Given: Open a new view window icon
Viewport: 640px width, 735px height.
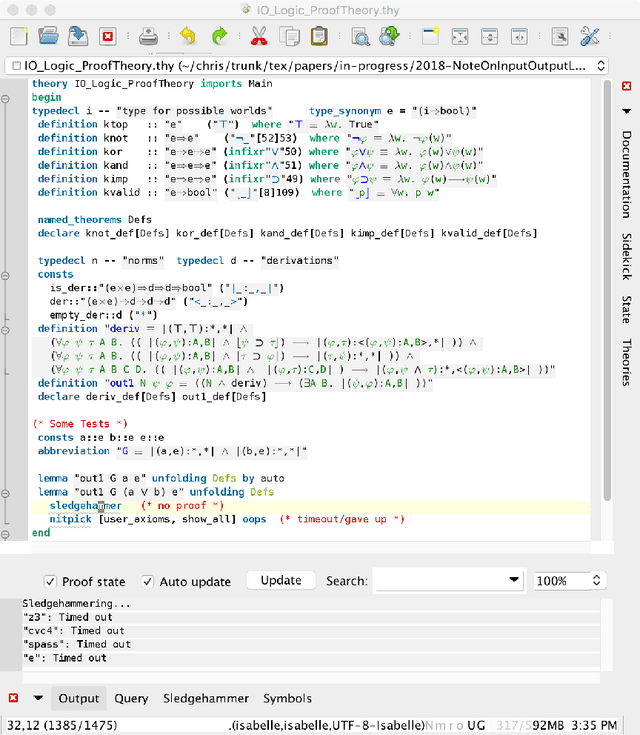Looking at the screenshot, I should 430,36.
